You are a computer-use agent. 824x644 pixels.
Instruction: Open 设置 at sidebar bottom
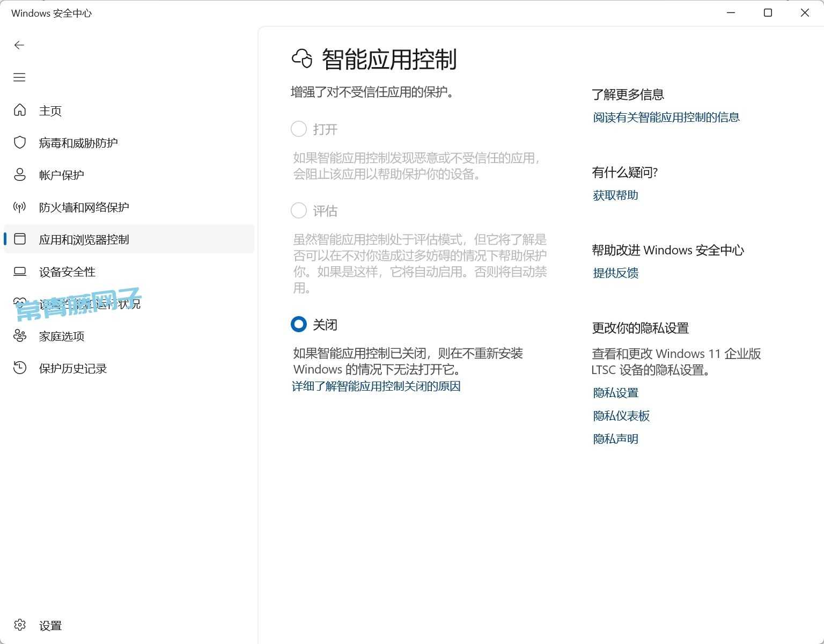[129, 625]
